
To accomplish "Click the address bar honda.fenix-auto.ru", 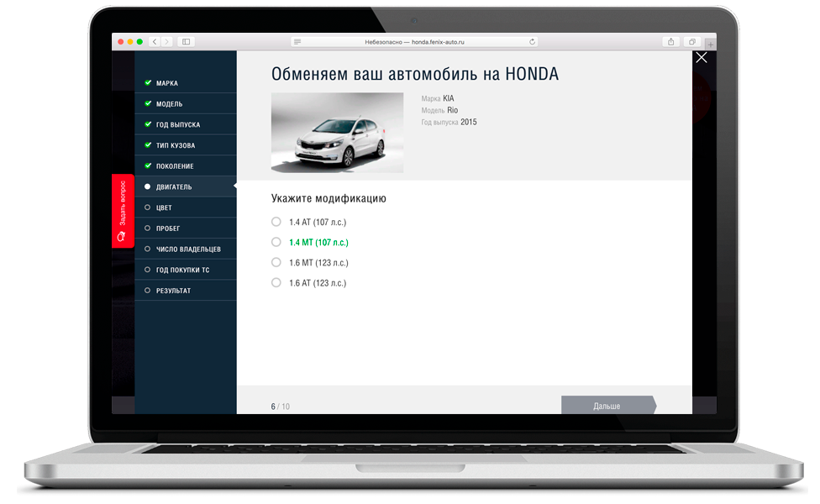I will coord(414,42).
